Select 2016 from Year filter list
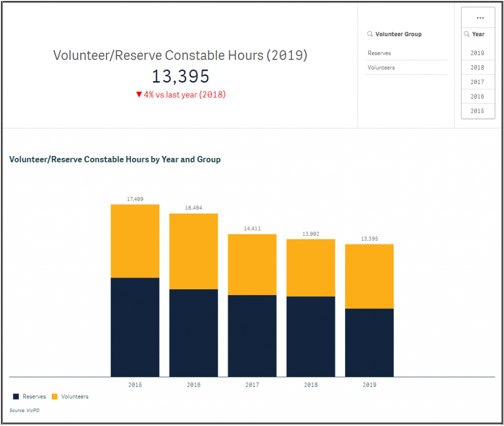 coord(477,96)
